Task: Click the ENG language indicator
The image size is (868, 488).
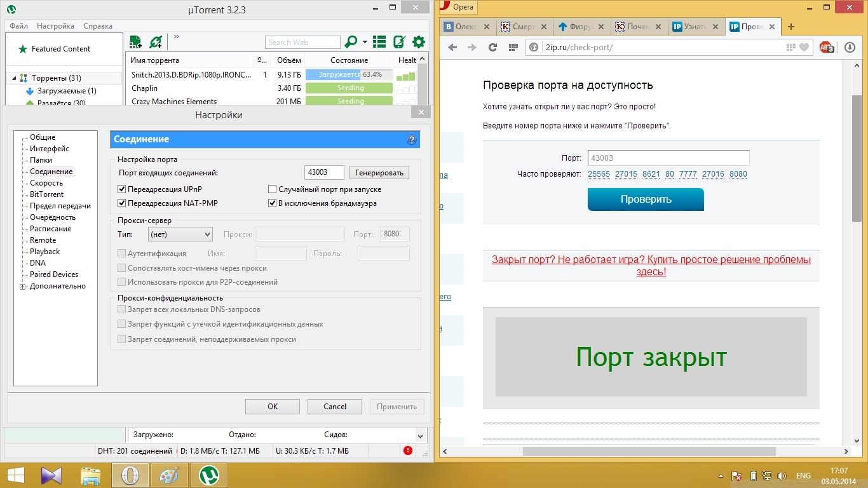Action: [x=803, y=475]
